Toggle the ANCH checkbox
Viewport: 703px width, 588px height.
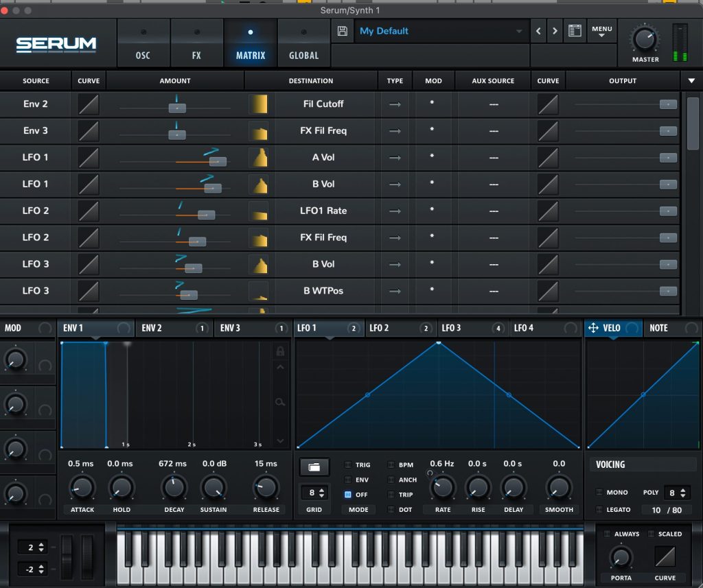click(391, 480)
